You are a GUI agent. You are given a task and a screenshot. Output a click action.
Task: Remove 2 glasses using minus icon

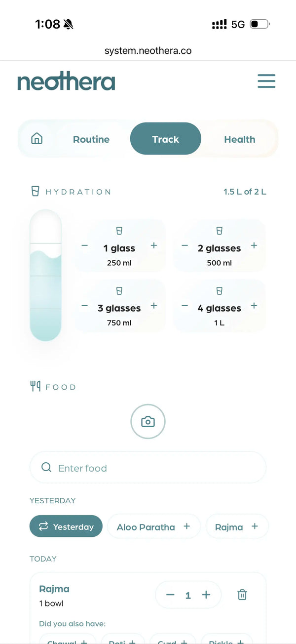[x=185, y=245]
